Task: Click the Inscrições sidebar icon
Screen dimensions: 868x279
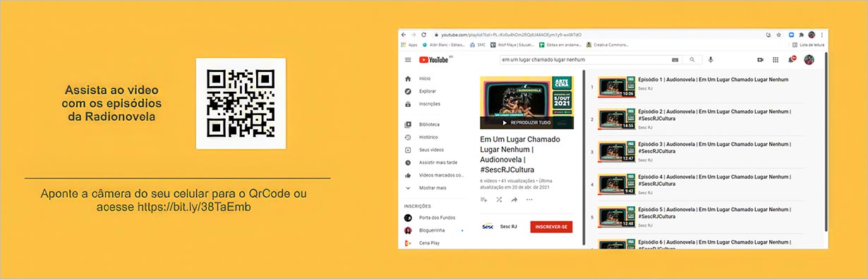Action: point(408,104)
